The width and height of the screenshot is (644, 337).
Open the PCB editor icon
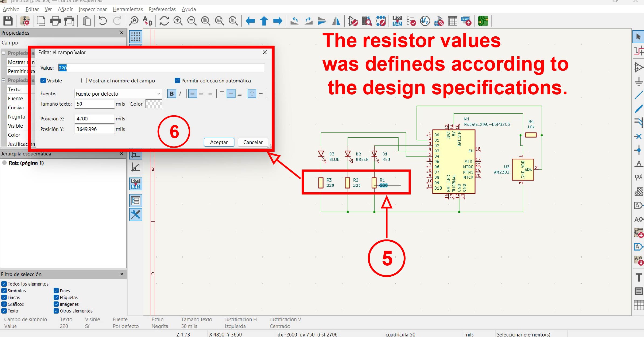point(483,21)
